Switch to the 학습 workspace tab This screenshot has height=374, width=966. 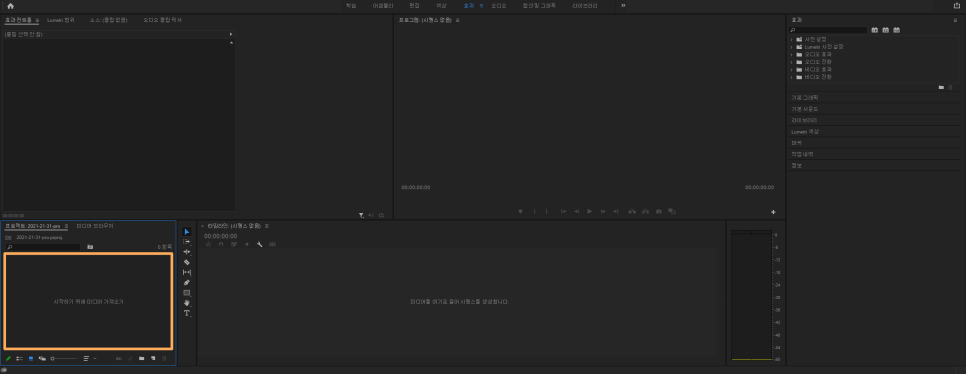tap(351, 6)
